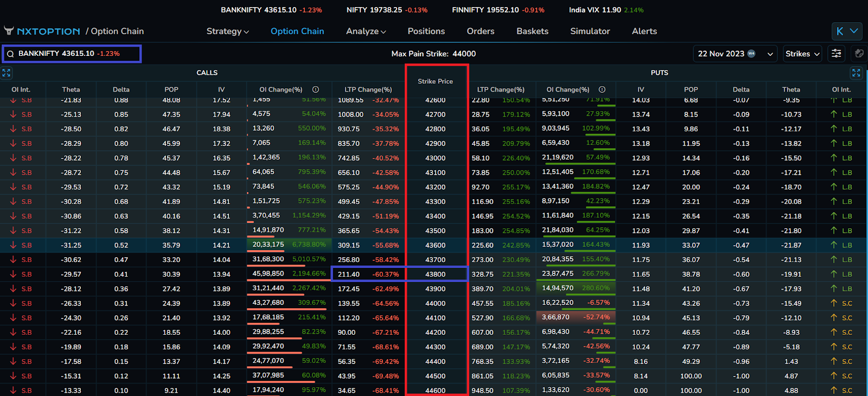Click the L.B label in 43800 puts row
Image resolution: width=868 pixels, height=396 pixels.
pyautogui.click(x=847, y=274)
